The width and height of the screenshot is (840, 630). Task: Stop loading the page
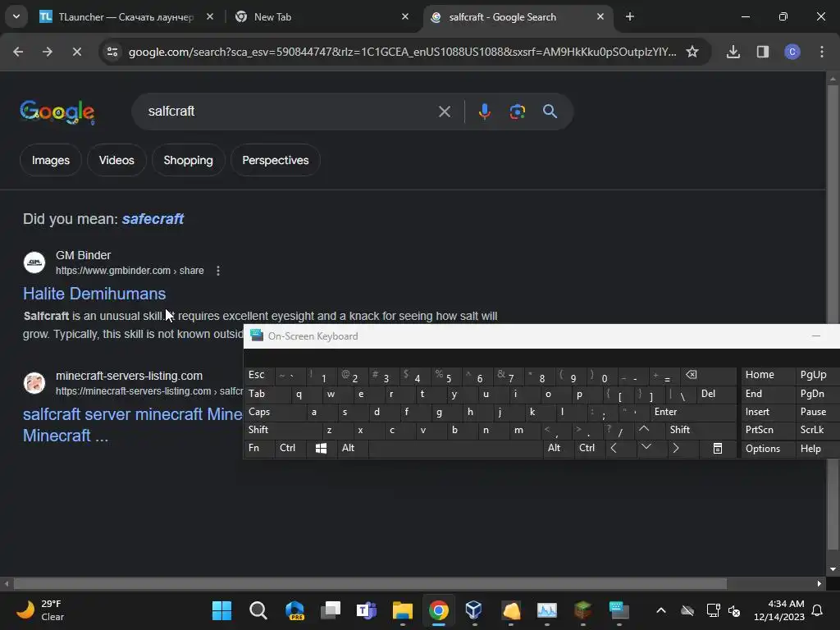[x=76, y=52]
